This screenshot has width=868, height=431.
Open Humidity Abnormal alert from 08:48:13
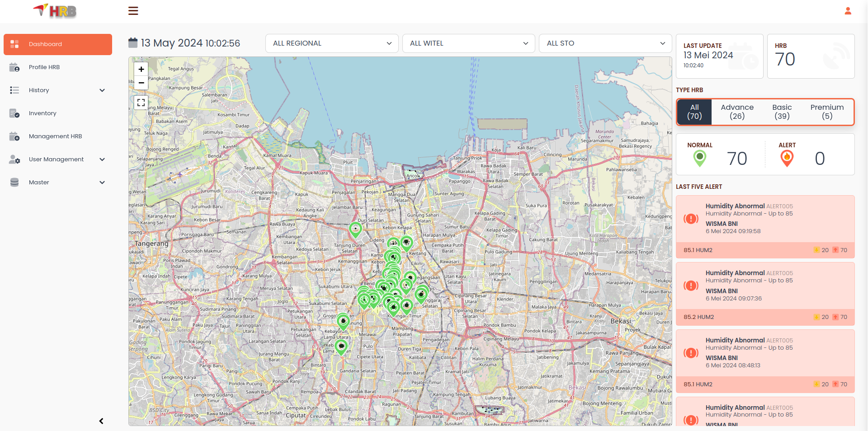(x=765, y=361)
